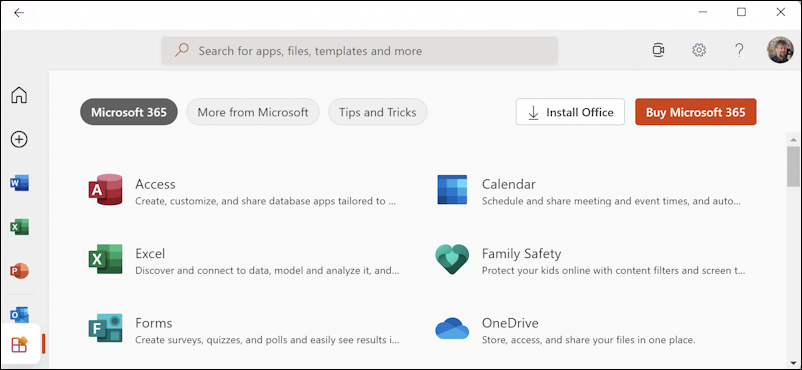The image size is (802, 370).
Task: Open the Access title link
Action: pos(155,184)
